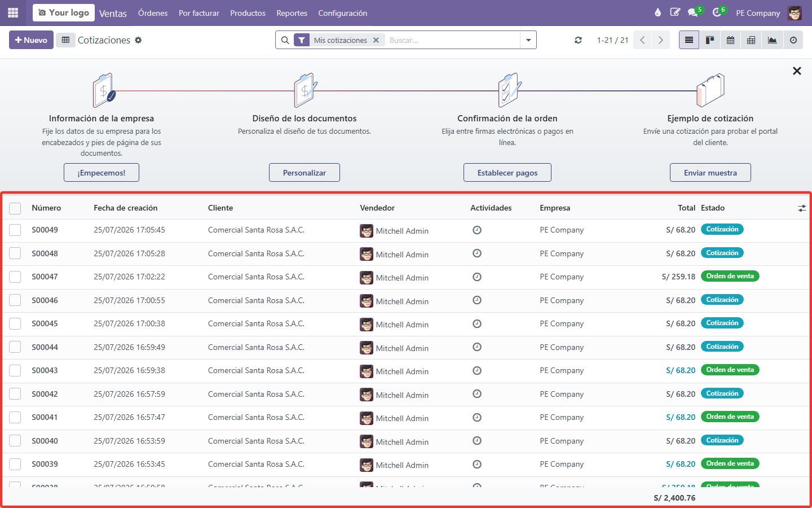
Task: Open the optional columns settings toggle
Action: click(802, 208)
